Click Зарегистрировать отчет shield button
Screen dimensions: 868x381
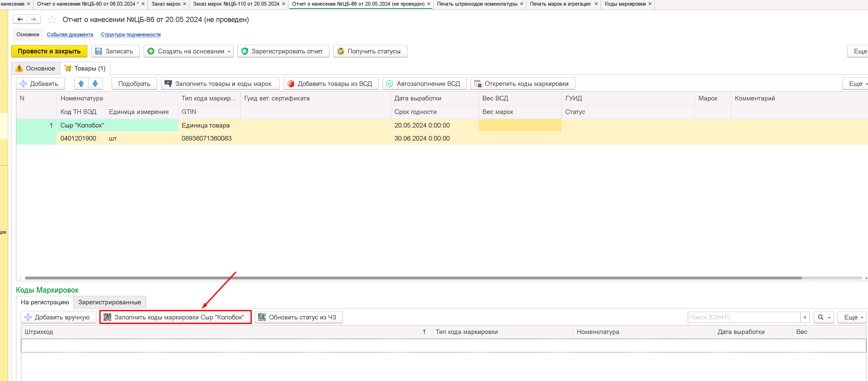(x=283, y=51)
